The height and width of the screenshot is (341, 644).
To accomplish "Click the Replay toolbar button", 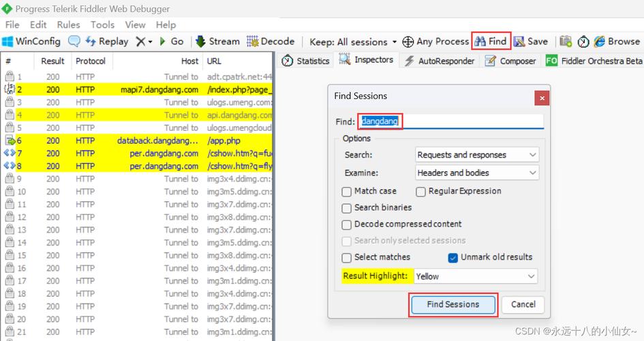I will click(x=107, y=42).
